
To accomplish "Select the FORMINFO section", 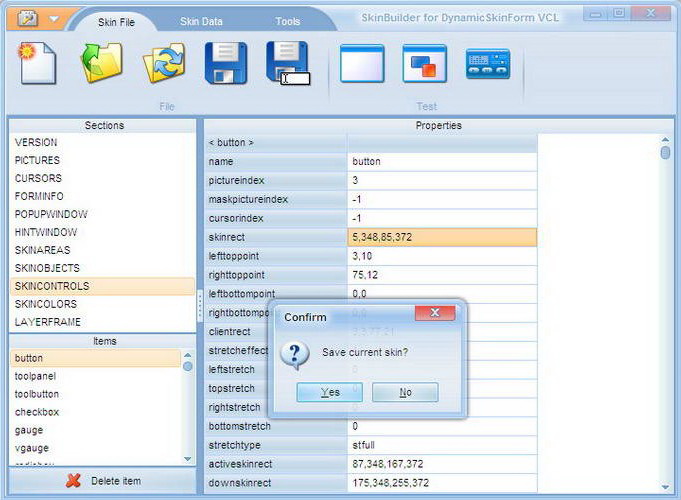I will click(x=102, y=196).
